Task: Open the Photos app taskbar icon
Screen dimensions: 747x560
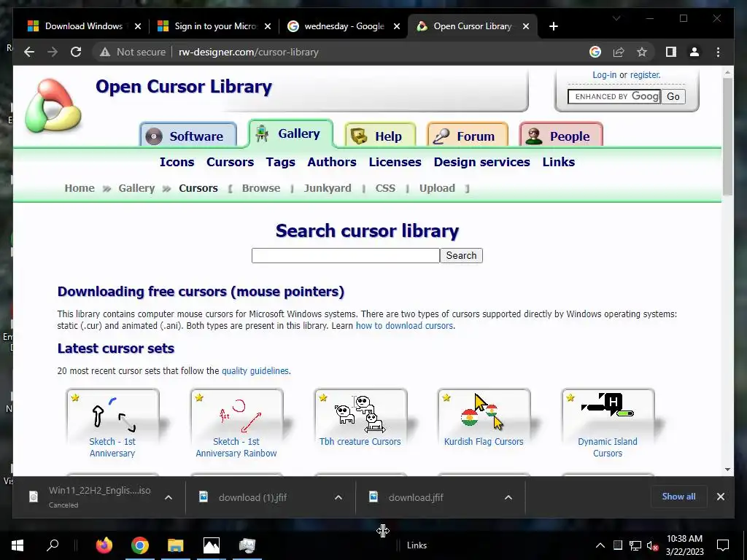Action: click(x=211, y=545)
